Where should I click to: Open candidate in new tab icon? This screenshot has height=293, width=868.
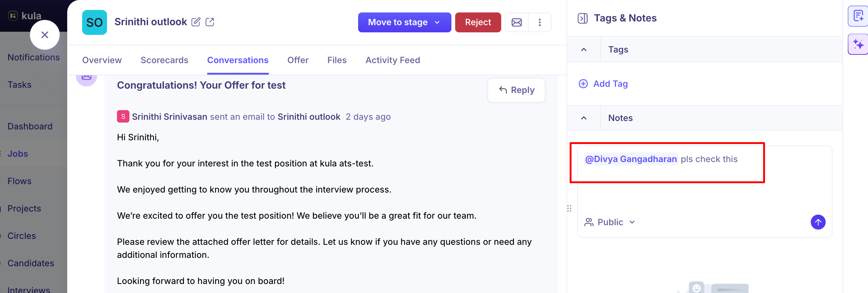pos(210,22)
